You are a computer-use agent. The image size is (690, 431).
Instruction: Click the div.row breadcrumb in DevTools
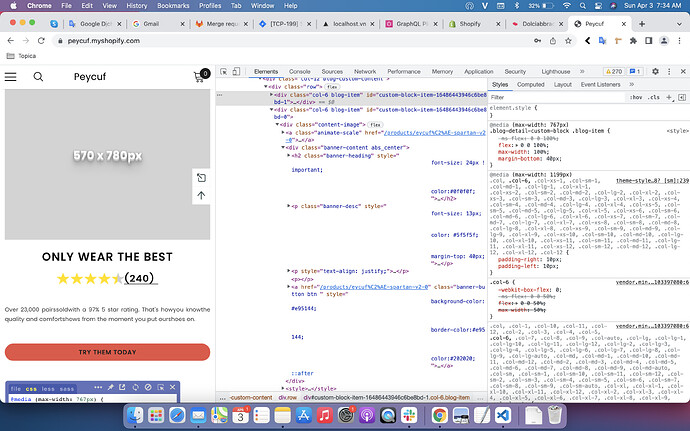(x=287, y=398)
